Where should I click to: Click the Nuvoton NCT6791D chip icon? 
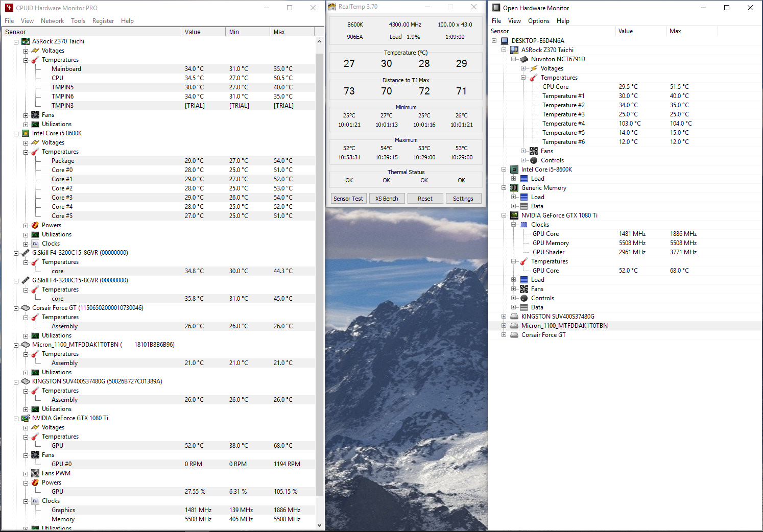524,59
